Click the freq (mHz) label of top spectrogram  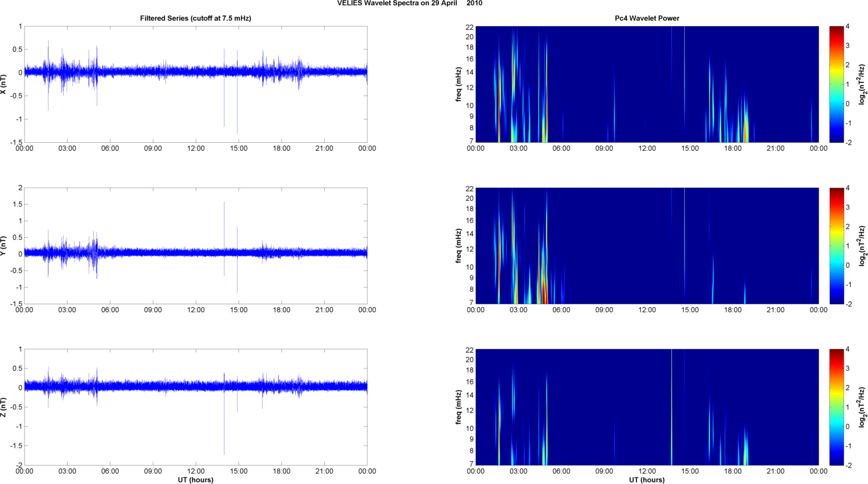(x=458, y=84)
